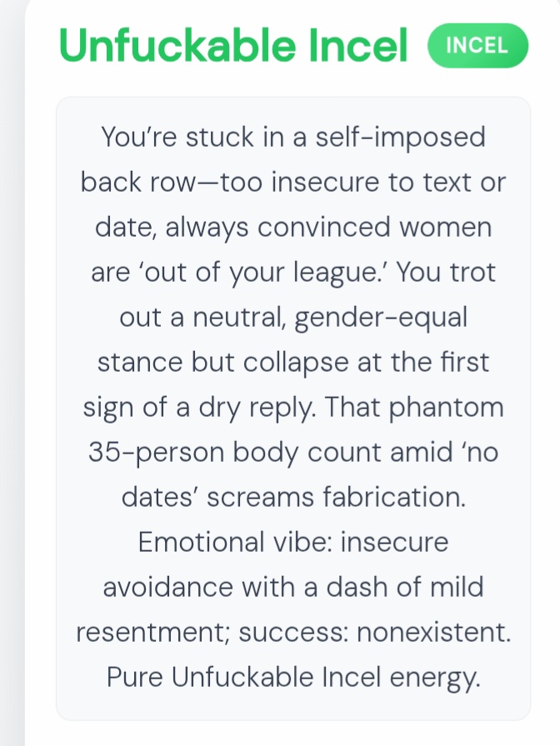
Task: Select the 'stance but collapse at the first' line
Action: coord(292,363)
